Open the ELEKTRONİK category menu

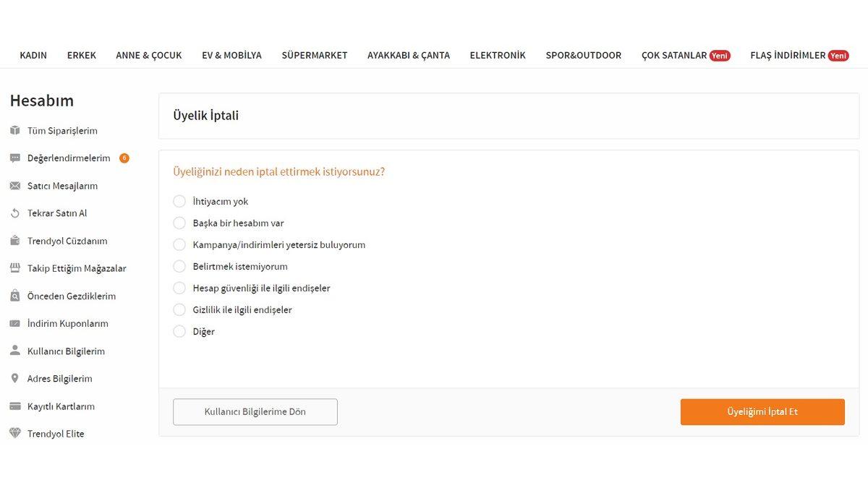(498, 54)
